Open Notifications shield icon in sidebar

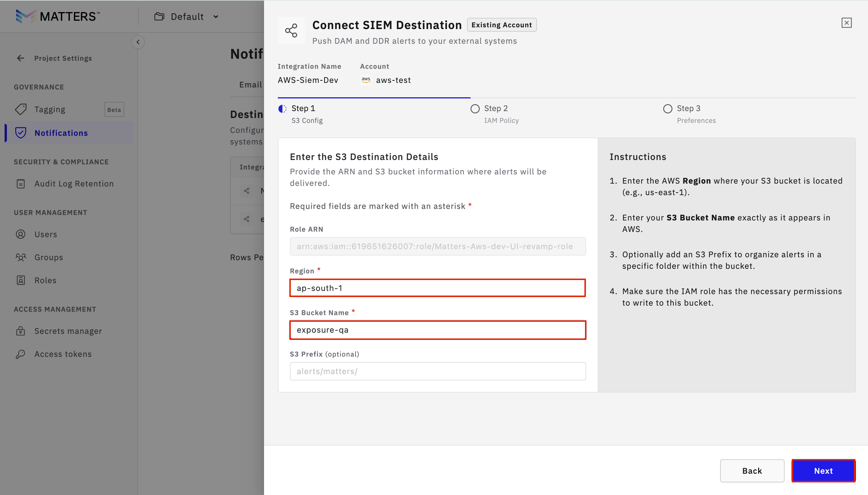[21, 133]
